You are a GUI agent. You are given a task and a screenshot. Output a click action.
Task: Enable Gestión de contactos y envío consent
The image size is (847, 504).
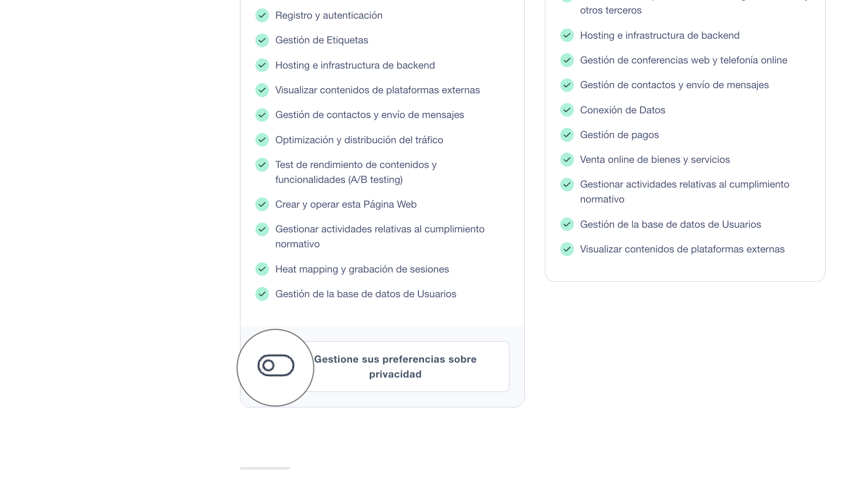(567, 85)
